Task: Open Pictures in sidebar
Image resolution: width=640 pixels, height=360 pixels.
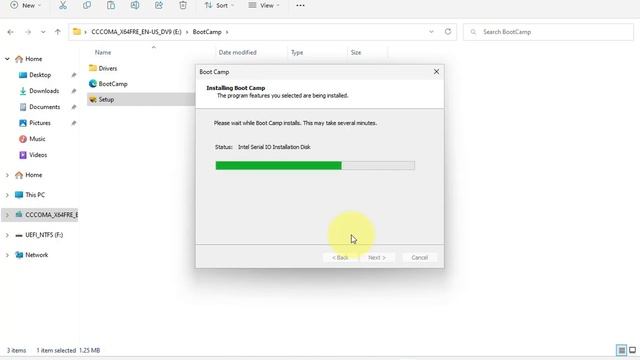Action: [40, 123]
